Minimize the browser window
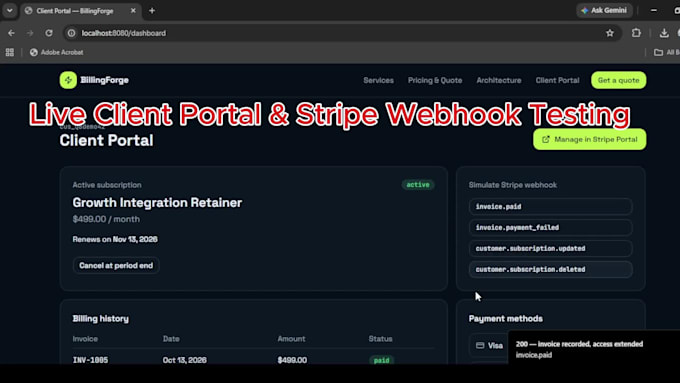Image resolution: width=680 pixels, height=383 pixels. (654, 10)
